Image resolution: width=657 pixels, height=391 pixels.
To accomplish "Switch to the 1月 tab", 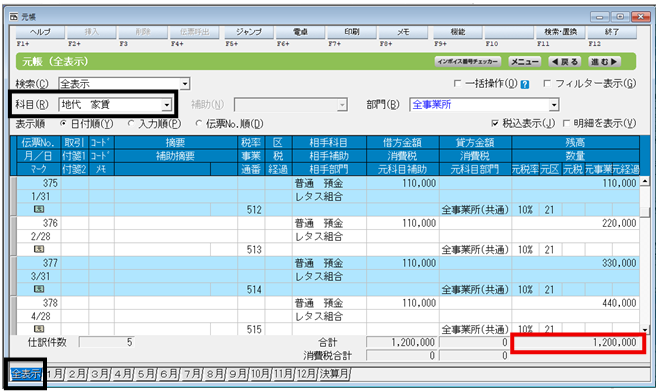I will pos(55,374).
